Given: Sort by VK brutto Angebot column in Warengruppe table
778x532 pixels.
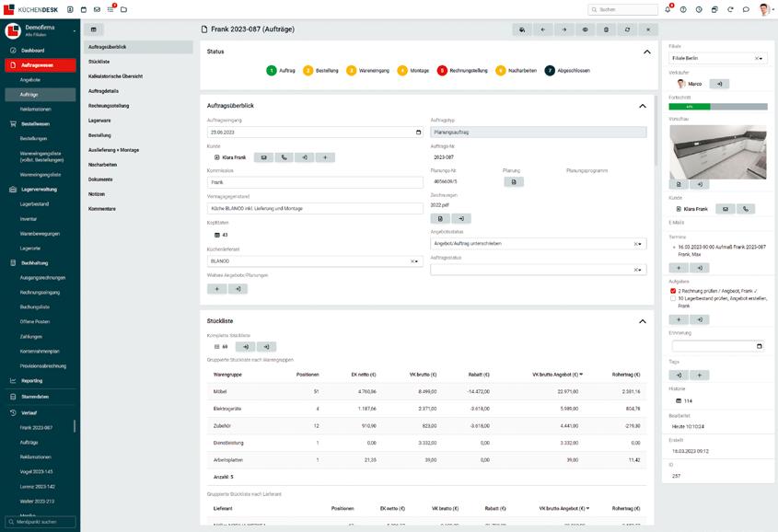Looking at the screenshot, I should click(557, 375).
